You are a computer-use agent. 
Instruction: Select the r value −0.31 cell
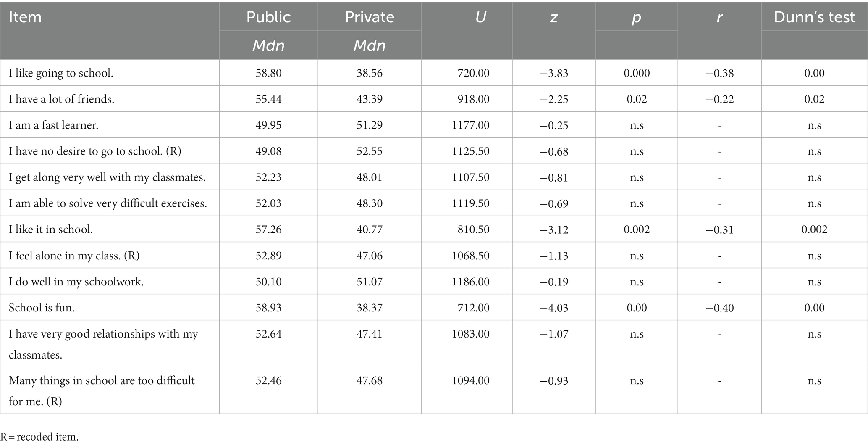(x=720, y=230)
